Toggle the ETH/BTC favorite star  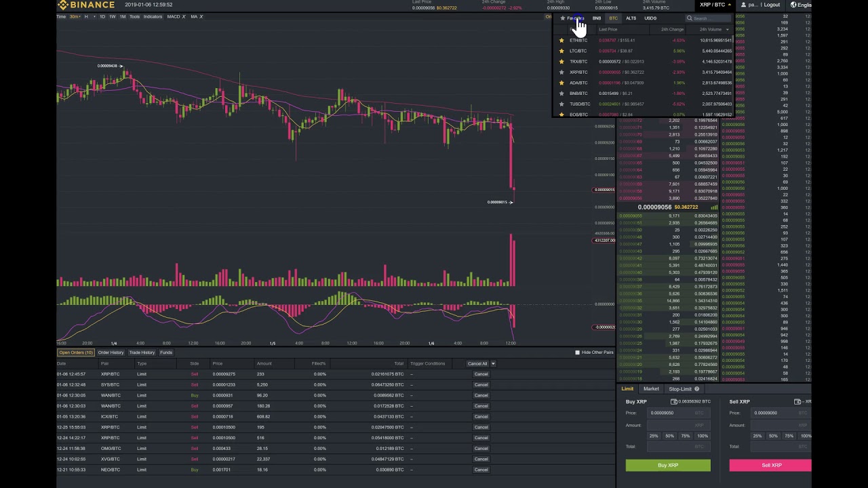pos(561,40)
